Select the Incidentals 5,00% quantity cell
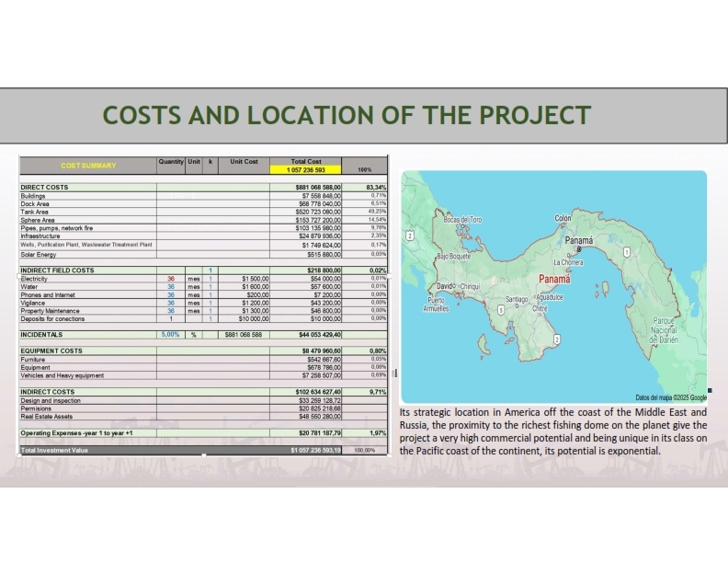 click(x=171, y=335)
